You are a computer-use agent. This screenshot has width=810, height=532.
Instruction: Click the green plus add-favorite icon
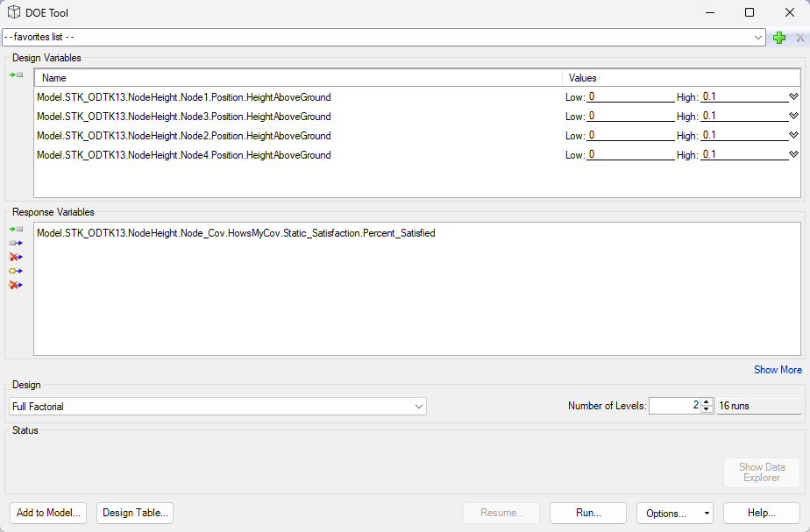779,38
